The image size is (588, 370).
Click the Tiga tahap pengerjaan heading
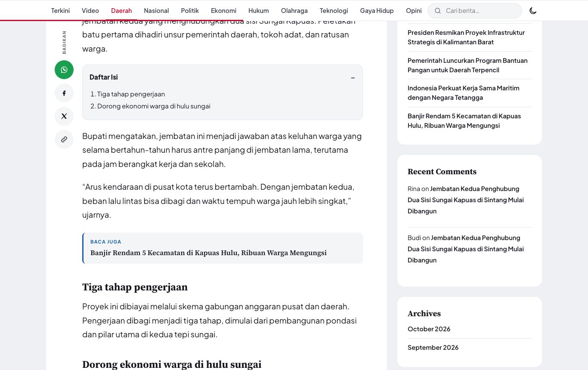[135, 287]
